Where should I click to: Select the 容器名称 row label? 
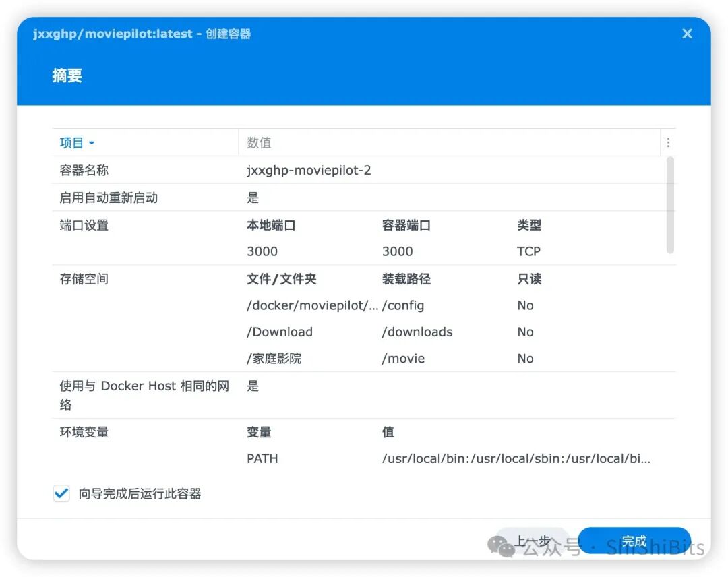pyautogui.click(x=84, y=170)
